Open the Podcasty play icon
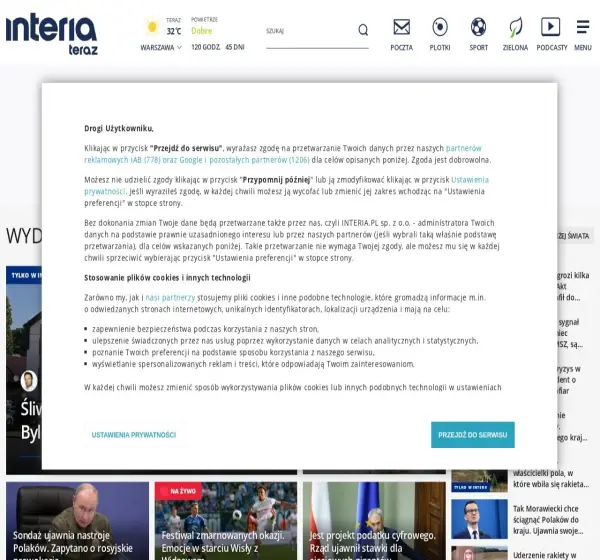 (550, 27)
